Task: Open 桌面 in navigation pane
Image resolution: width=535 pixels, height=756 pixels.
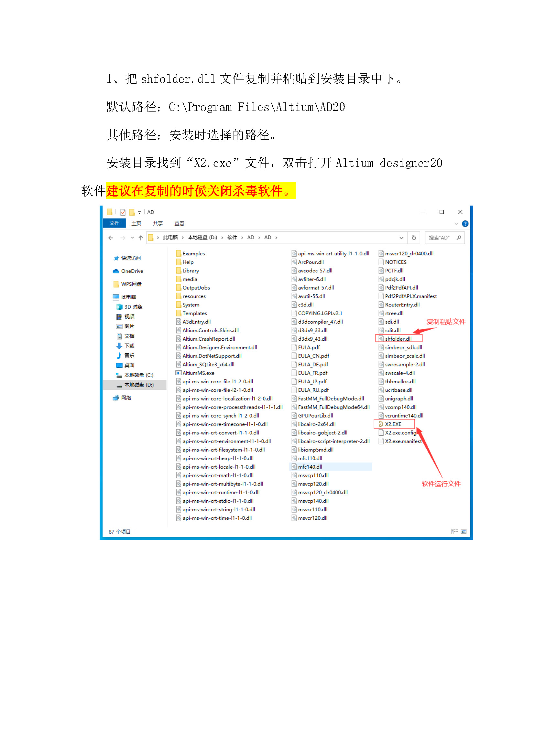Action: point(125,365)
